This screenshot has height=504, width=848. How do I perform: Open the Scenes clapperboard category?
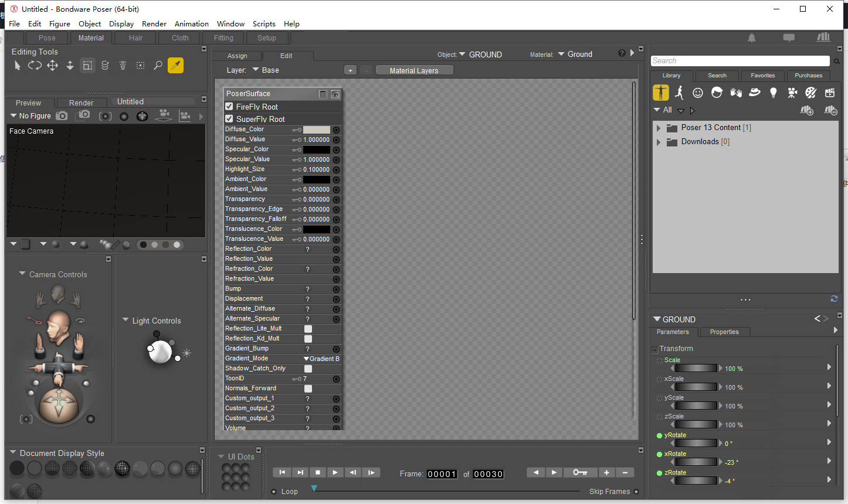point(830,93)
